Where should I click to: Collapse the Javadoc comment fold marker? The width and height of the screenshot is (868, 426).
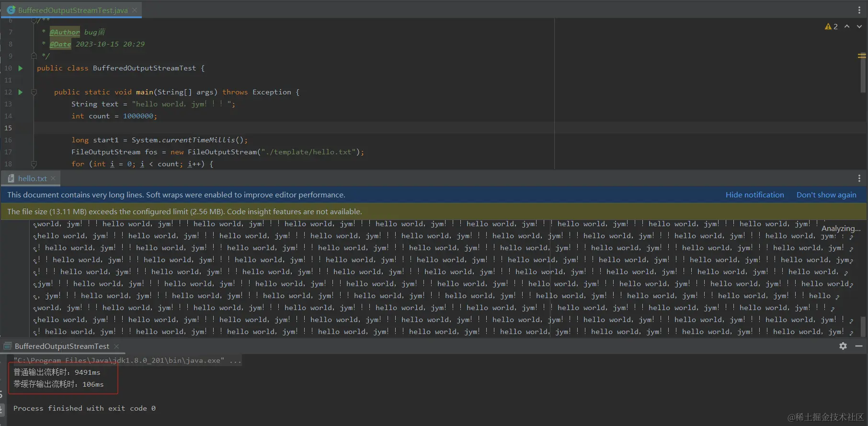click(34, 56)
